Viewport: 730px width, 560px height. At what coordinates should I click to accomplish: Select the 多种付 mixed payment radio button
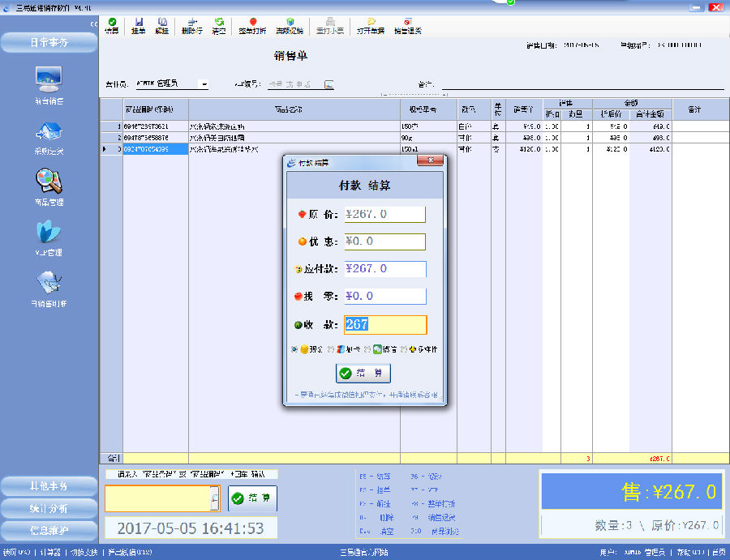coord(404,349)
